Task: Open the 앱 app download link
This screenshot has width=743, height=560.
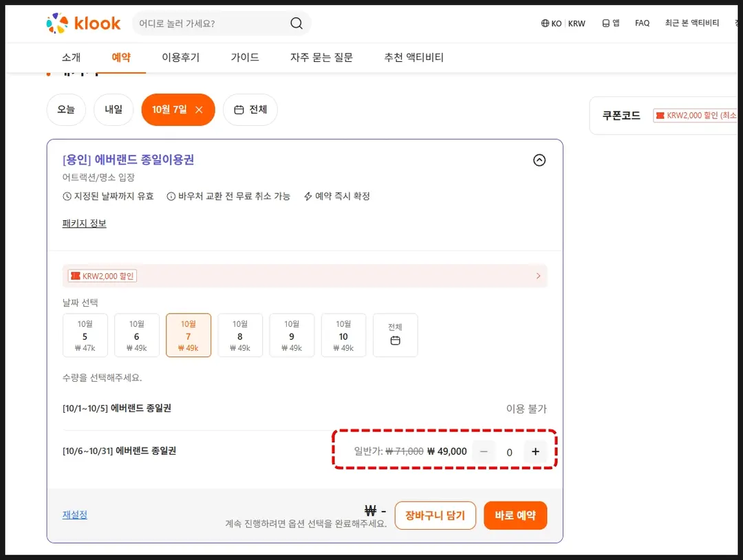Action: (611, 23)
